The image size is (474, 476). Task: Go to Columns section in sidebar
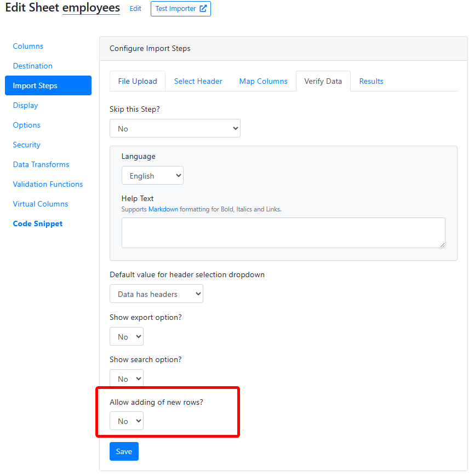(28, 46)
